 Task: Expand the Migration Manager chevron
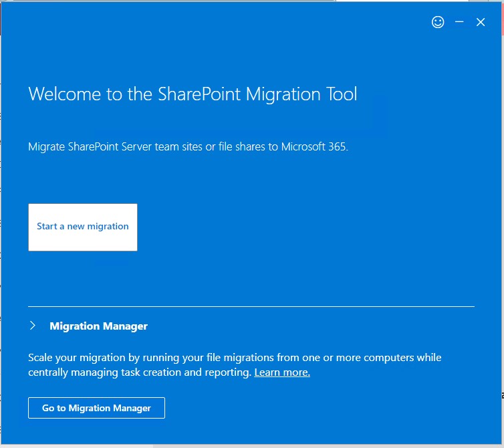pyautogui.click(x=33, y=326)
